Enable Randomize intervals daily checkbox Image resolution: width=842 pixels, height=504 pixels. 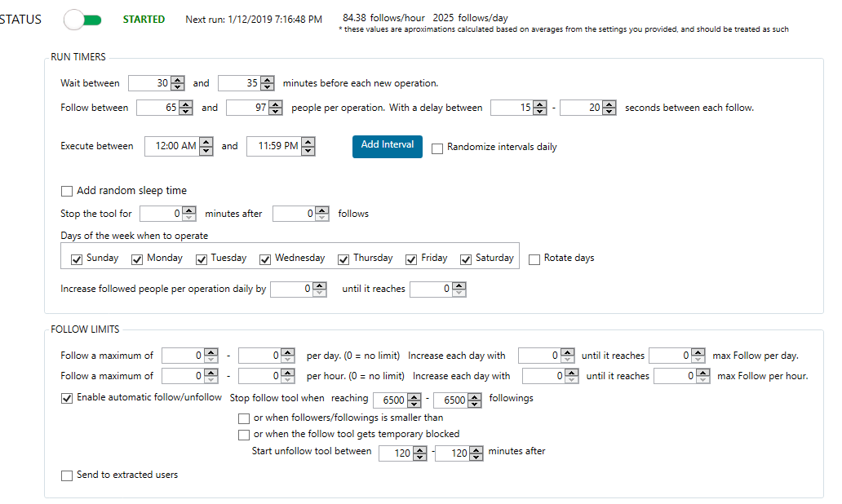(x=437, y=148)
